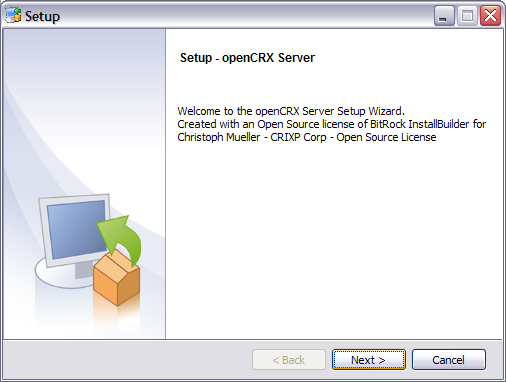The image size is (506, 382).
Task: Click the Next > button
Action: [x=369, y=360]
